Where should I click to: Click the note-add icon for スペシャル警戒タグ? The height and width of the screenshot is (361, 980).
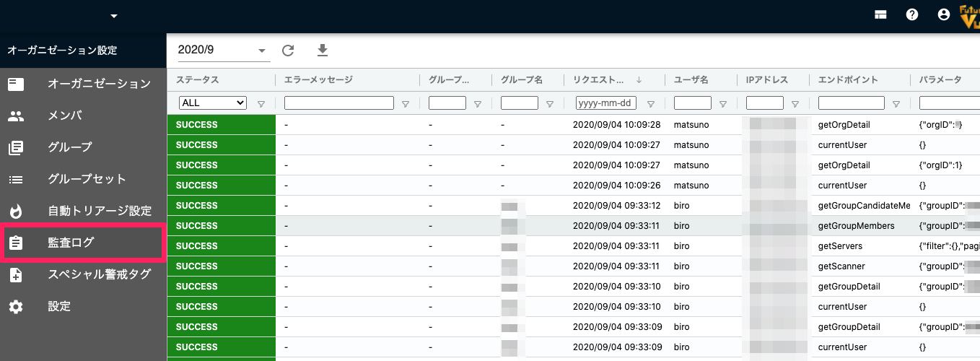tap(16, 274)
